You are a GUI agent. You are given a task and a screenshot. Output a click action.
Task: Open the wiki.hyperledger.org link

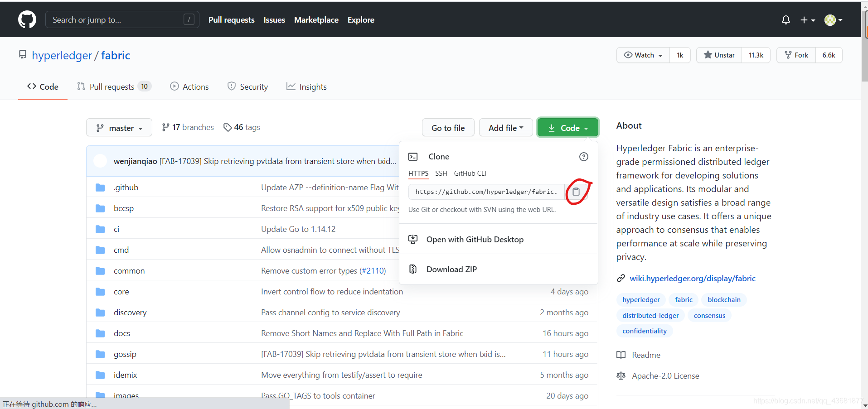tap(693, 279)
